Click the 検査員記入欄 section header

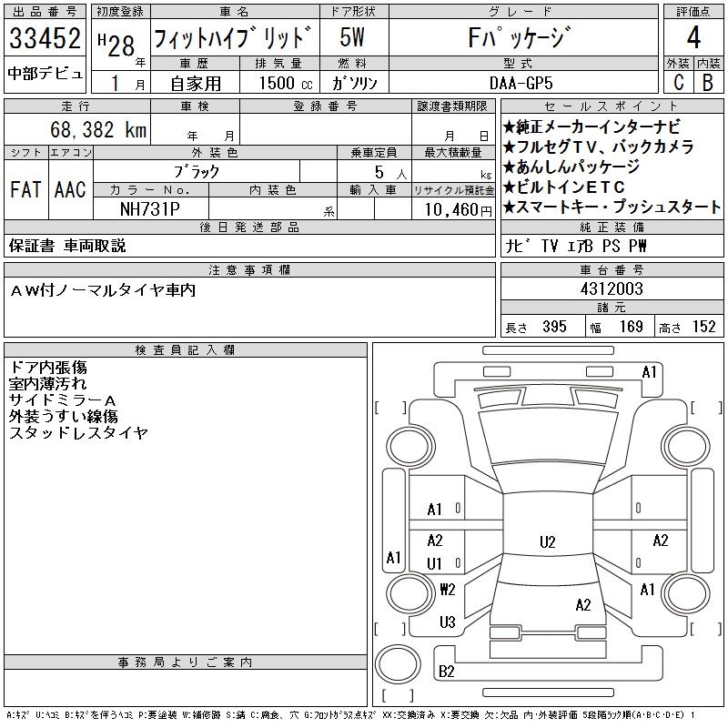click(186, 350)
